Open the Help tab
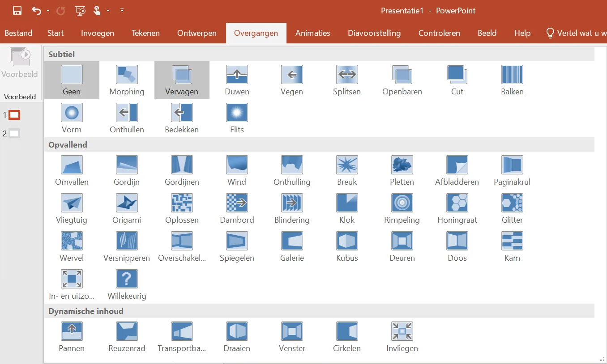 pyautogui.click(x=522, y=33)
